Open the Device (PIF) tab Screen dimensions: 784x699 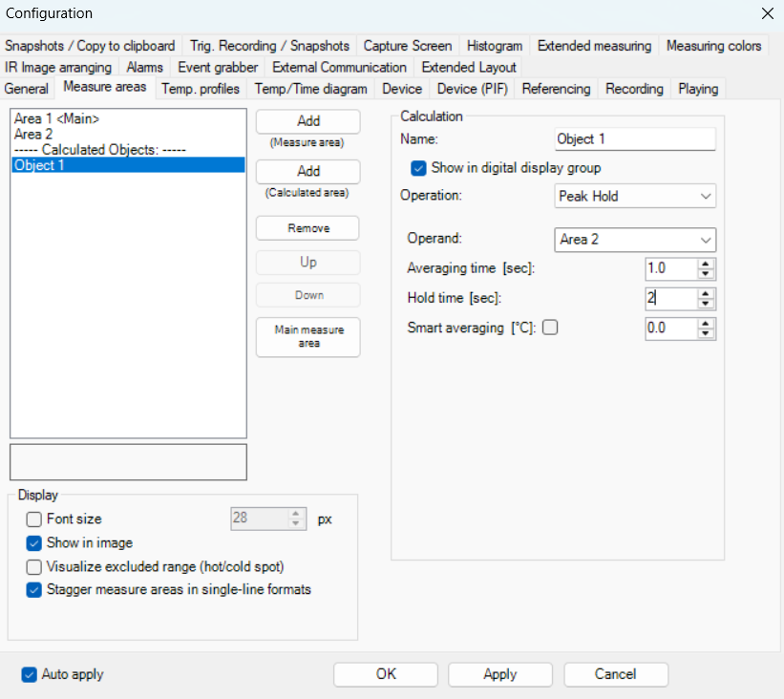point(472,89)
